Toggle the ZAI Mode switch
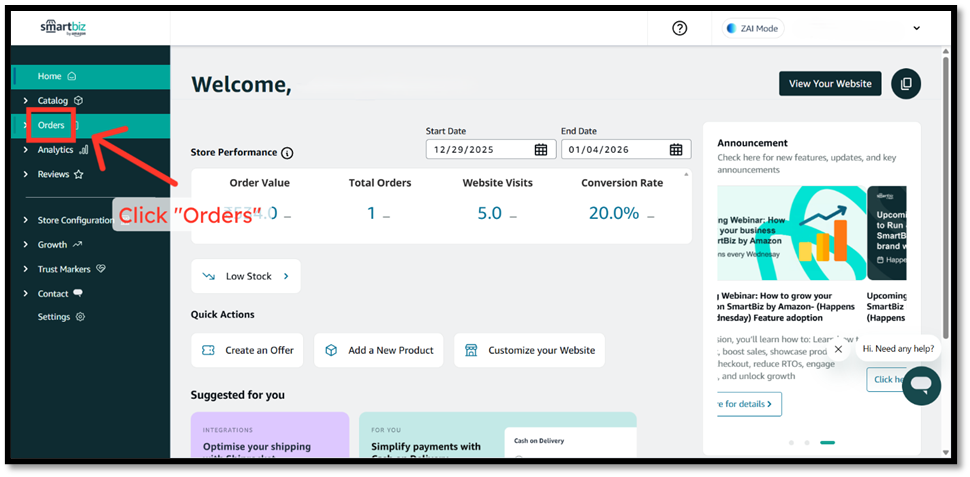 753,28
